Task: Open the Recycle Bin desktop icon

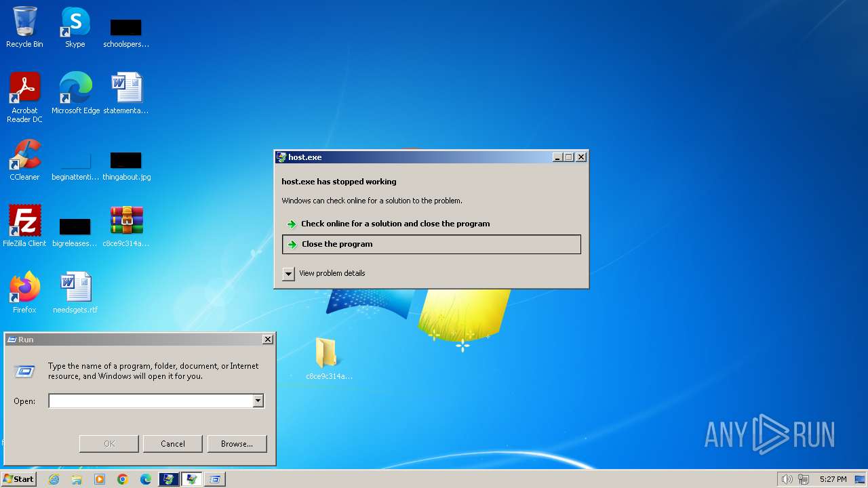Action: click(x=24, y=27)
